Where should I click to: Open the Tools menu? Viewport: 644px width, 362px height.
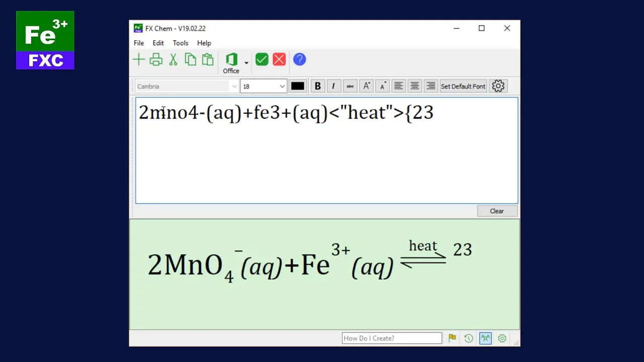(x=181, y=43)
